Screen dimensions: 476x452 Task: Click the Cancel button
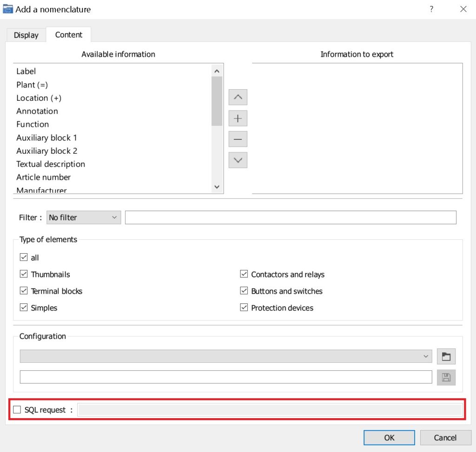445,438
